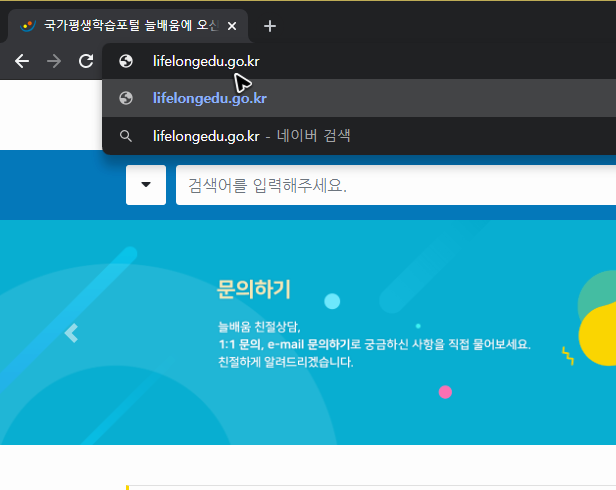Click the 친절하게 알려드리겠습니다 banner line
The image size is (616, 490).
point(286,362)
